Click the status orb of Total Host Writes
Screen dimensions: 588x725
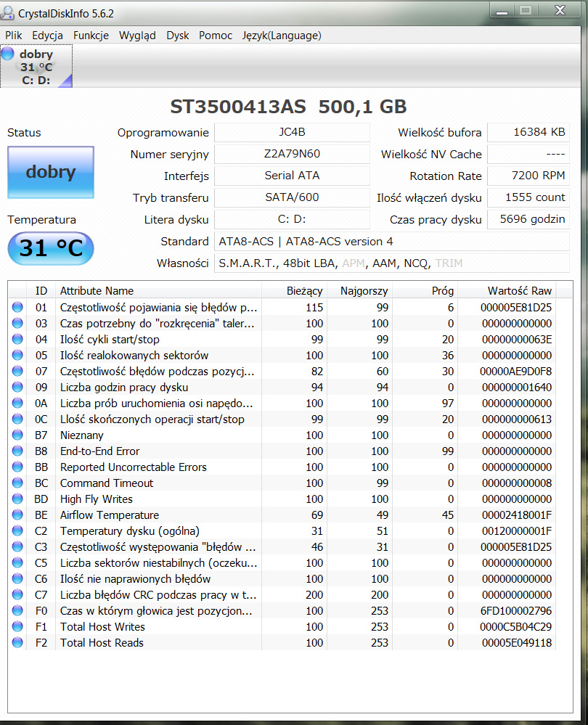tap(17, 626)
